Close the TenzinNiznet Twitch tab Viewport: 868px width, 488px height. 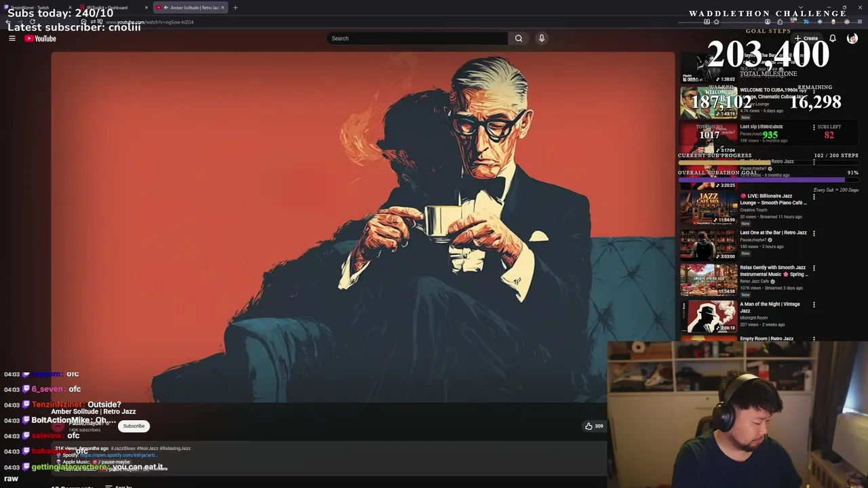[70, 7]
